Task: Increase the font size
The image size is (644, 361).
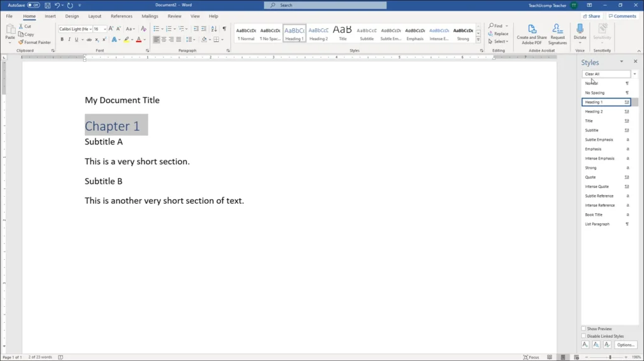Action: pos(111,29)
